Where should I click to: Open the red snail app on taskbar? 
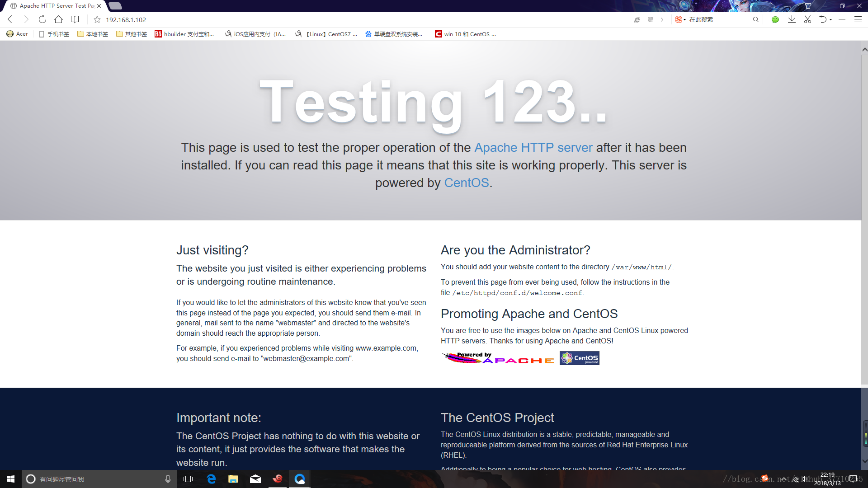coord(278,479)
